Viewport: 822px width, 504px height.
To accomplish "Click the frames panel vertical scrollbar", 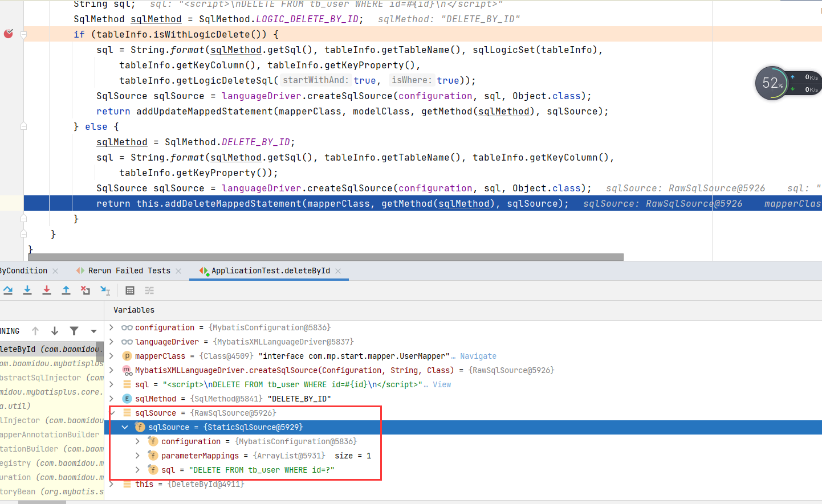I will 100,352.
